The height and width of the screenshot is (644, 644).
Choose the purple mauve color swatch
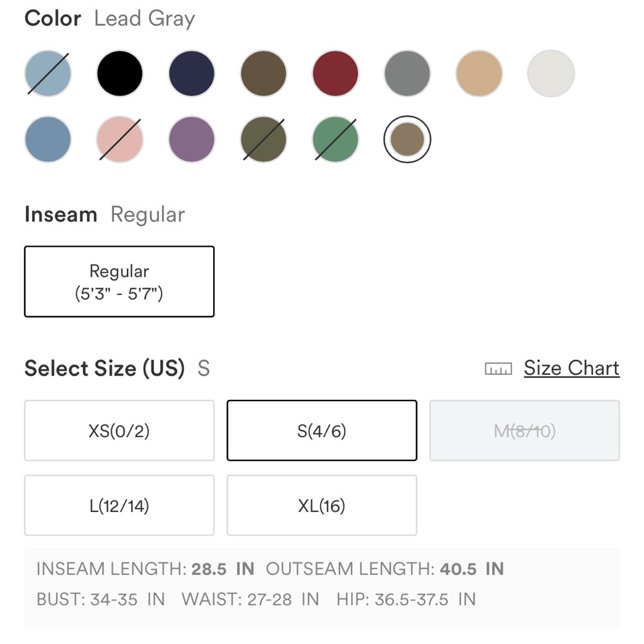click(191, 139)
